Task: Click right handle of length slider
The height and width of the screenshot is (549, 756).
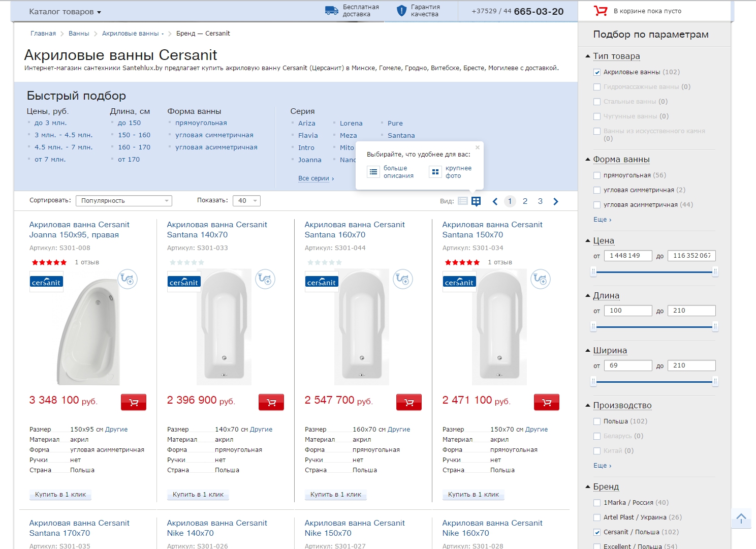Action: (x=715, y=327)
